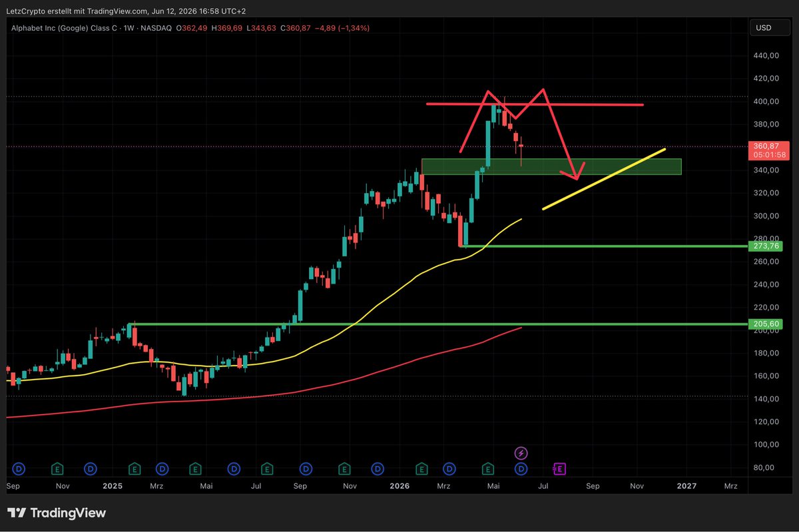The image size is (799, 532).
Task: Click the close value C360,87 in the legend
Action: 297,28
